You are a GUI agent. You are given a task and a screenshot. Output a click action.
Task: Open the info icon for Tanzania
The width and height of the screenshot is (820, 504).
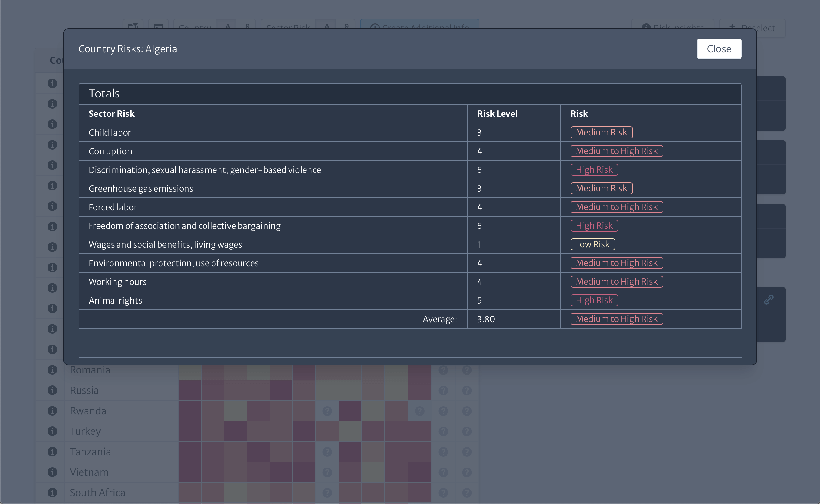[52, 452]
